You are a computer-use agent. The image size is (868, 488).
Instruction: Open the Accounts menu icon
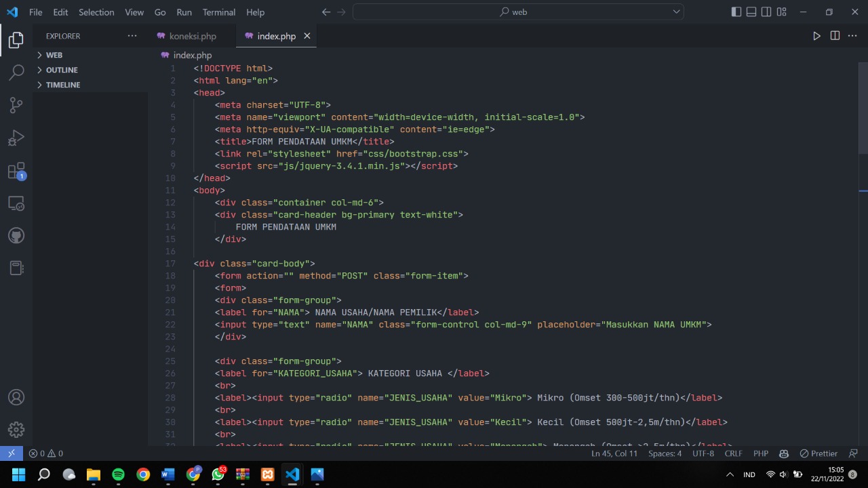click(16, 397)
